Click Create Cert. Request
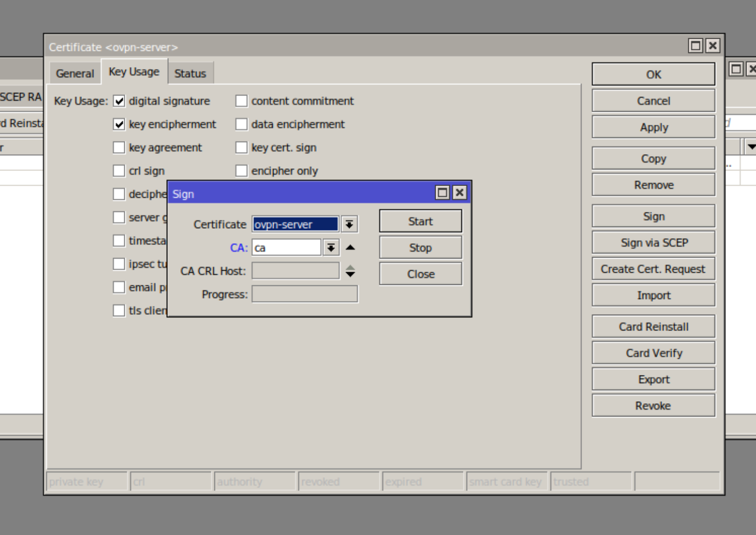Viewport: 756px width, 535px height. tap(653, 269)
